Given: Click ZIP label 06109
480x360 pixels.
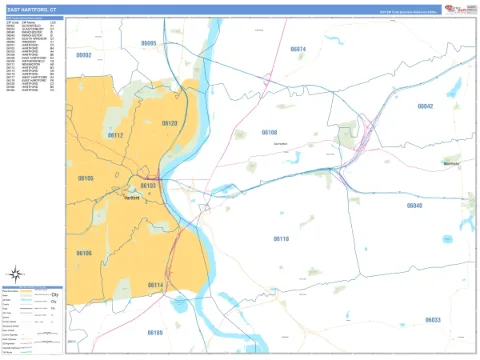Looking at the screenshot, I should point(155,333).
